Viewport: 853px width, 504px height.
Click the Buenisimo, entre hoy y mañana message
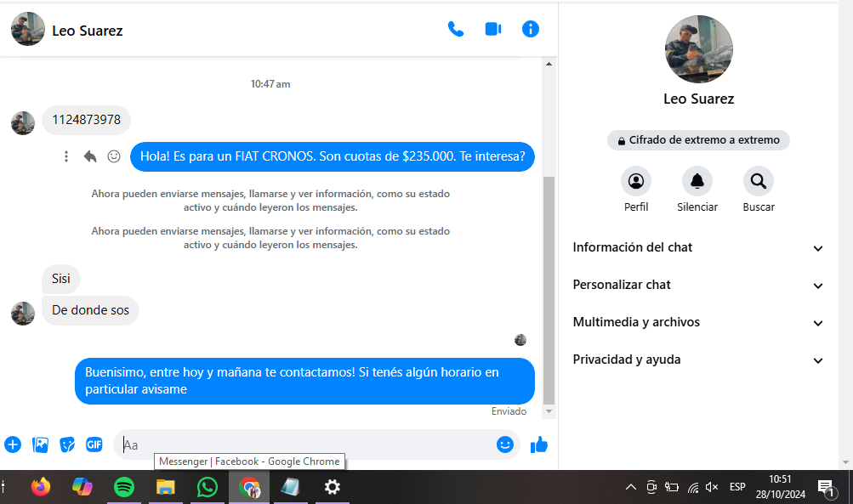[304, 381]
